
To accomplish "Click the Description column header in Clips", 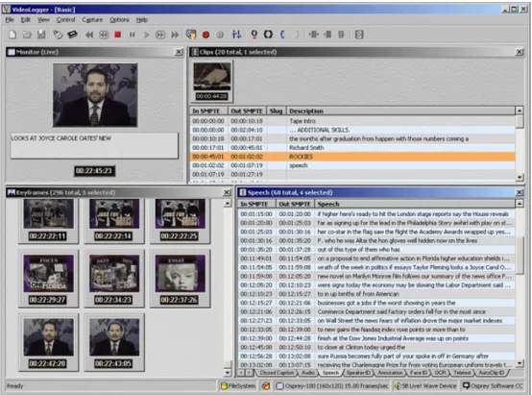I will [x=400, y=111].
